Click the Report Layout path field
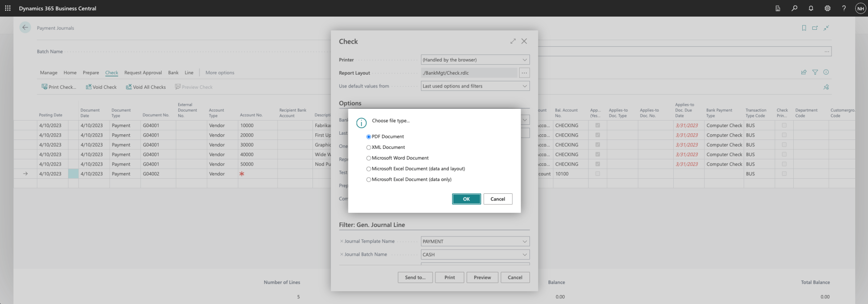Screen dimensions: 868x304 pyautogui.click(x=469, y=73)
